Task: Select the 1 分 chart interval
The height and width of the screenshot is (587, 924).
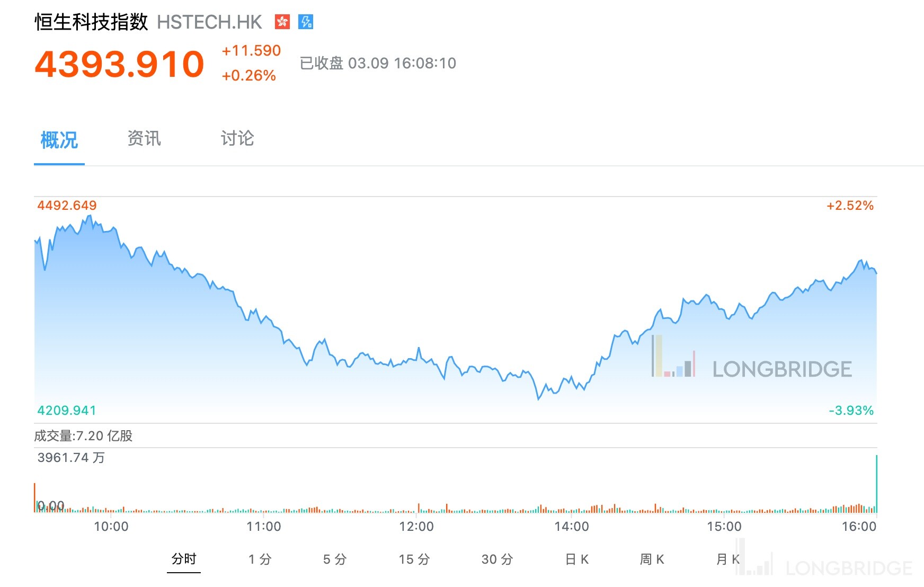Action: 260,559
